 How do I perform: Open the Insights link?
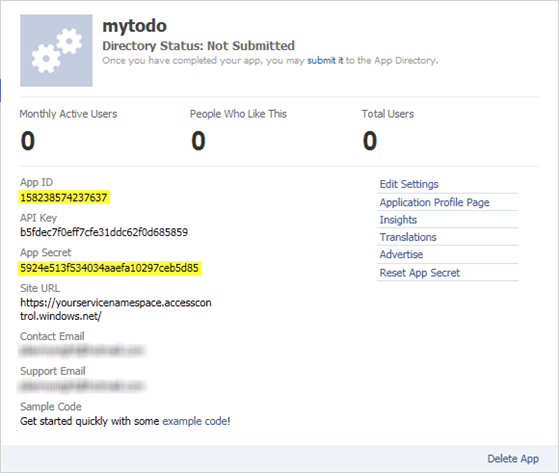coord(398,220)
